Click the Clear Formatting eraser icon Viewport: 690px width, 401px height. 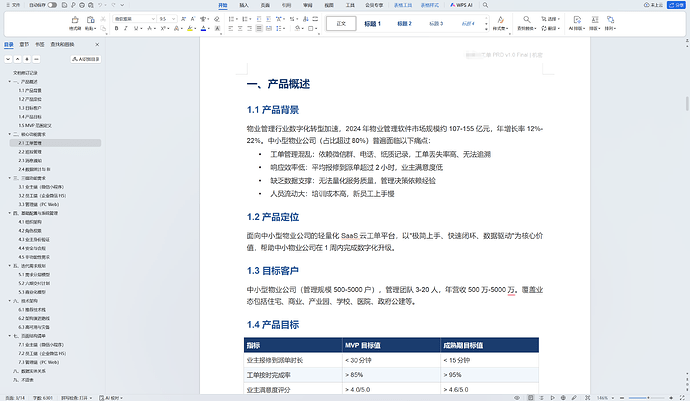pos(217,19)
